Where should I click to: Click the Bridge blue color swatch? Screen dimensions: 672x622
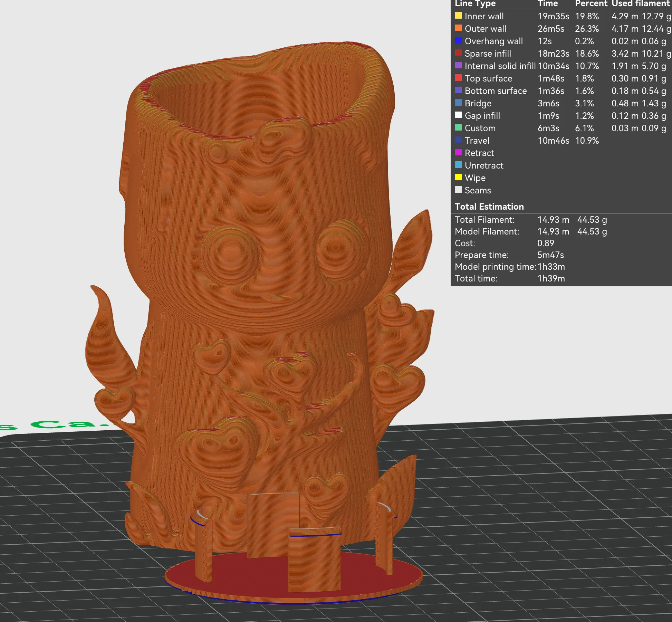[x=458, y=103]
